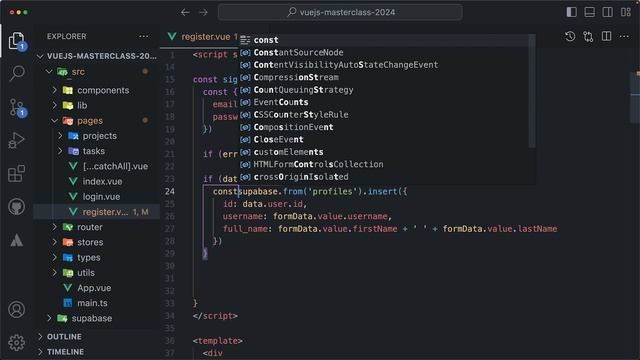This screenshot has width=640, height=360.
Task: Open Explorer Views and More Actions ellipsis
Action: [x=144, y=36]
